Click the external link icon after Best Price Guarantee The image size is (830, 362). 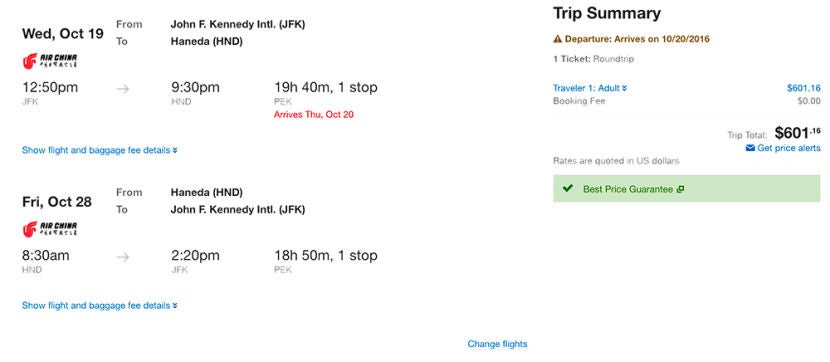pos(680,189)
